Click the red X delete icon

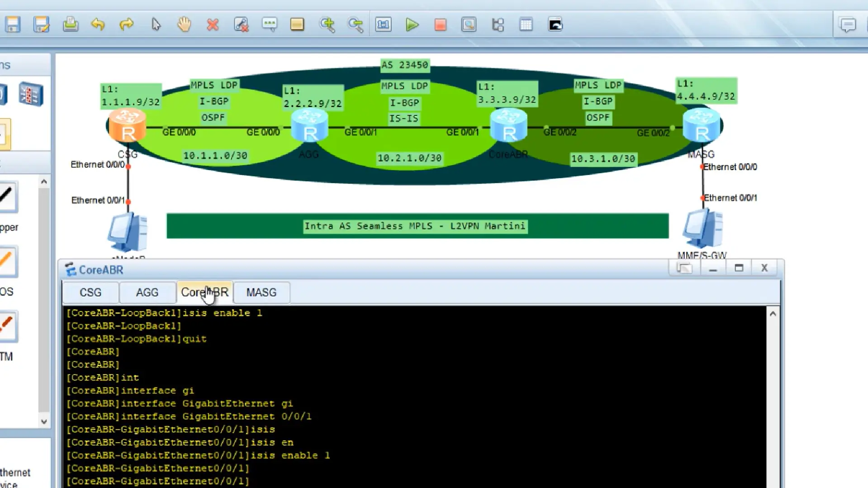click(x=213, y=24)
